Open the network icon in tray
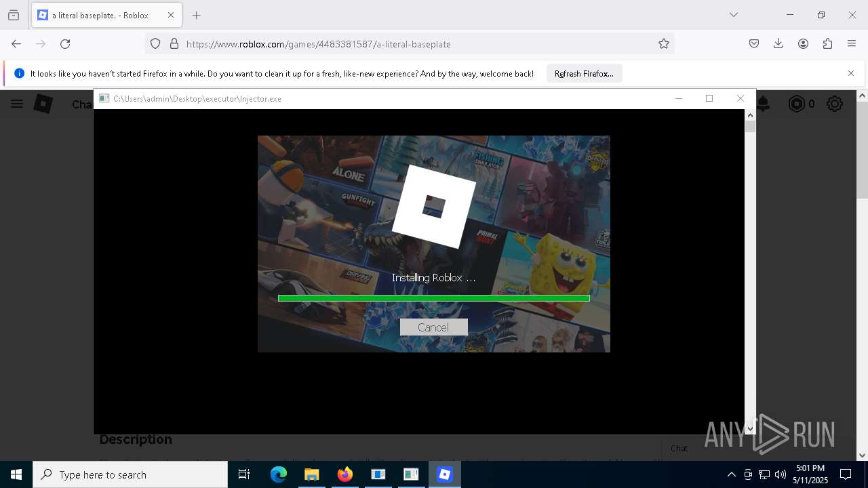 click(x=764, y=474)
